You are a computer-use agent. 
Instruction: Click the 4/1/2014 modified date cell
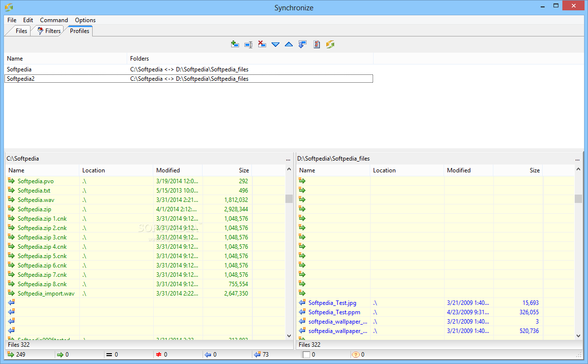176,209
